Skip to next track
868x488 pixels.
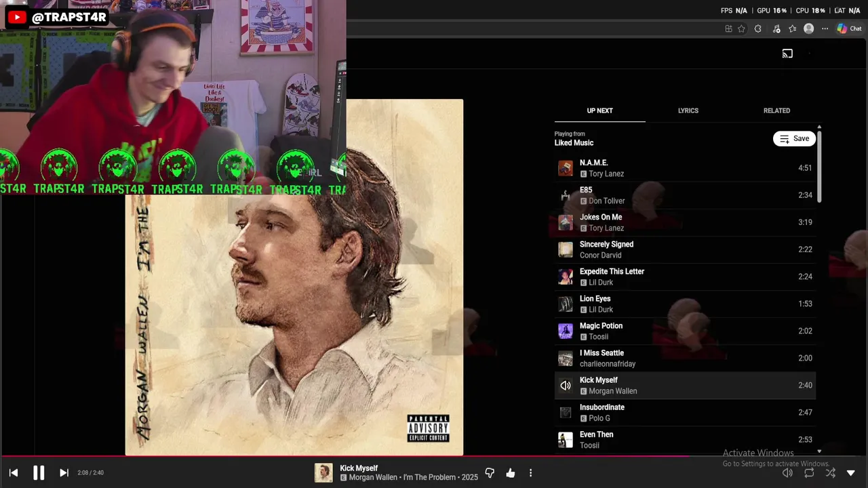tap(64, 473)
